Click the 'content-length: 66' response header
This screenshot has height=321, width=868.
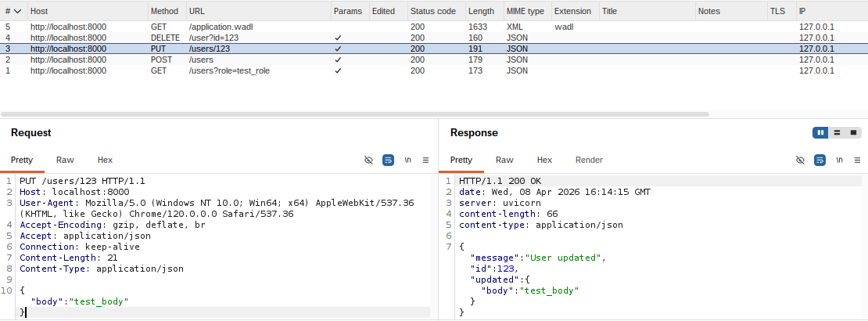pos(508,214)
